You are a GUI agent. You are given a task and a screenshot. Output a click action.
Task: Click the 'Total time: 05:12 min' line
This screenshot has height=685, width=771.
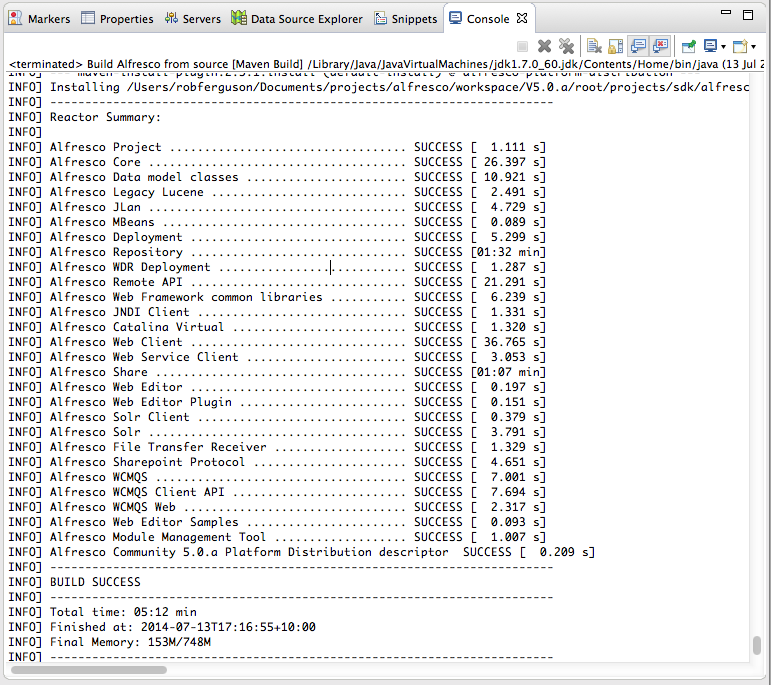[103, 612]
